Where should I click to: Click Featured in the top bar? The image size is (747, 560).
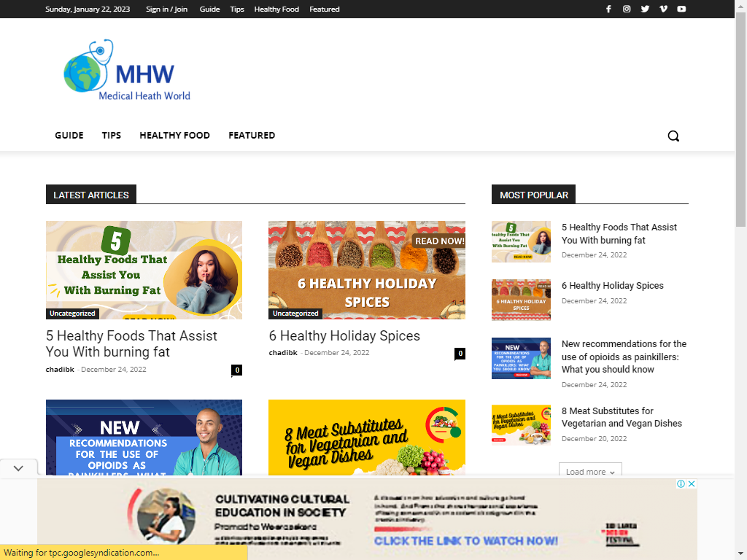point(325,9)
